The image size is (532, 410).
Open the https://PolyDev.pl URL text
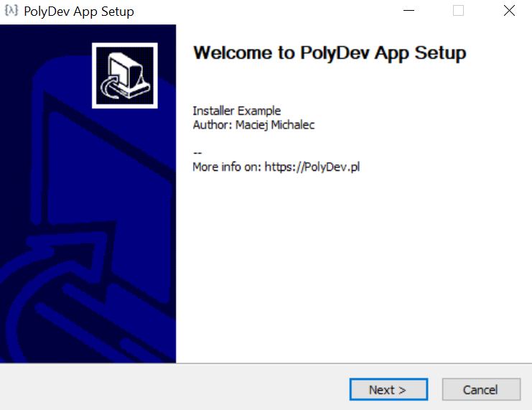312,167
